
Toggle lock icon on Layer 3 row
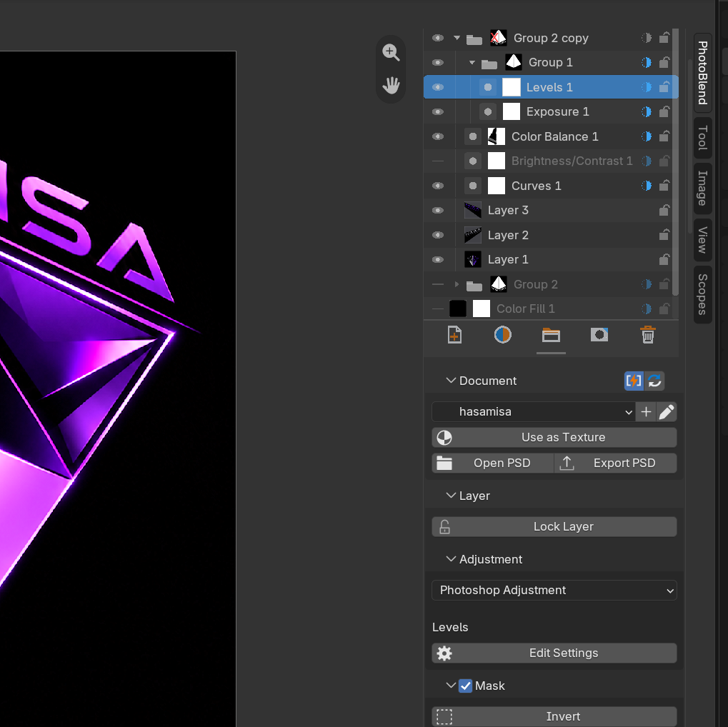pos(664,210)
